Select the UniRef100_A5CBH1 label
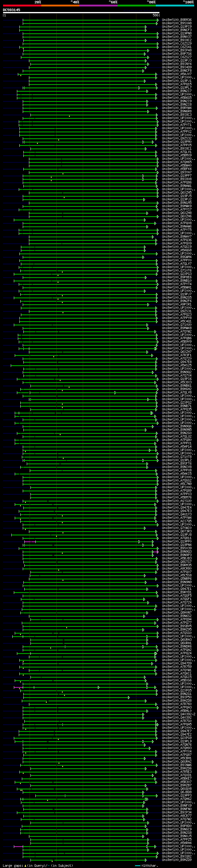Viewport: 197px width, 868px height. click(x=177, y=758)
